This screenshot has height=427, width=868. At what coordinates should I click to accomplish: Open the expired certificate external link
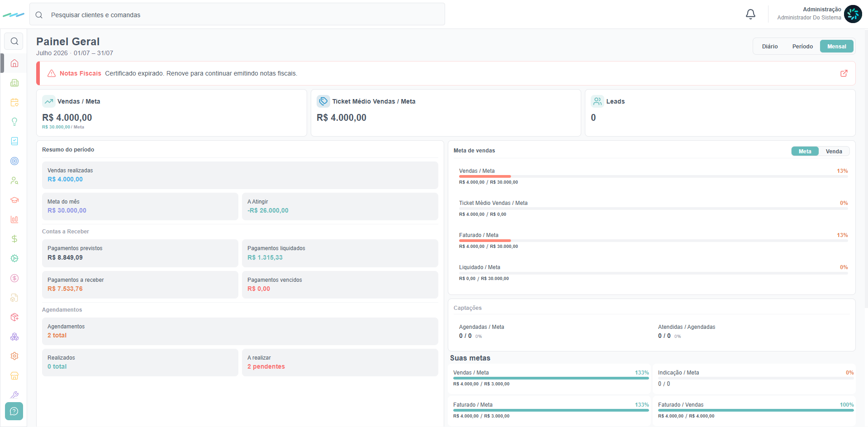844,73
